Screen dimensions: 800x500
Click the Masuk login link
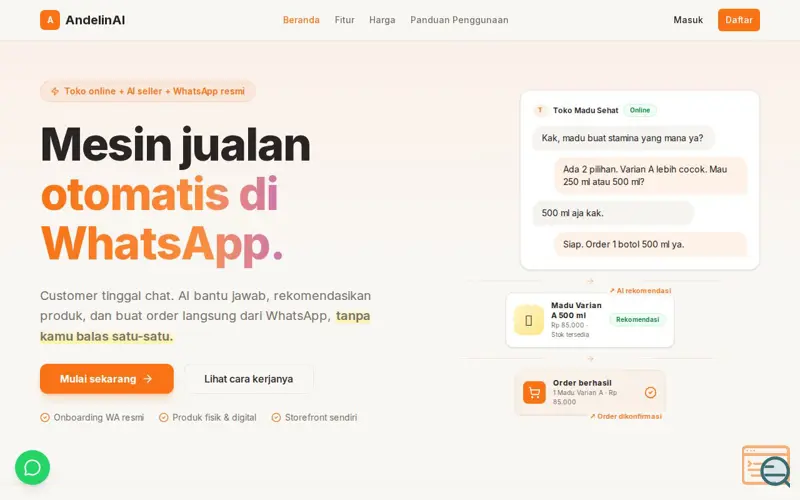(688, 20)
